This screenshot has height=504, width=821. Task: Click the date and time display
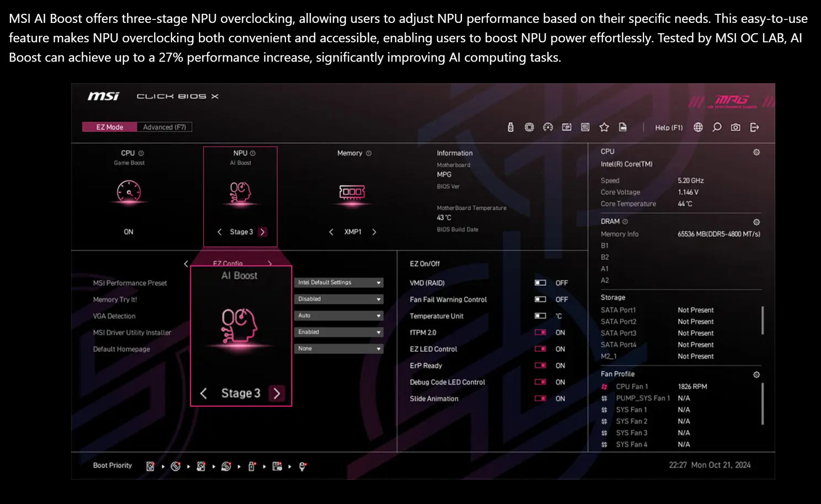710,465
